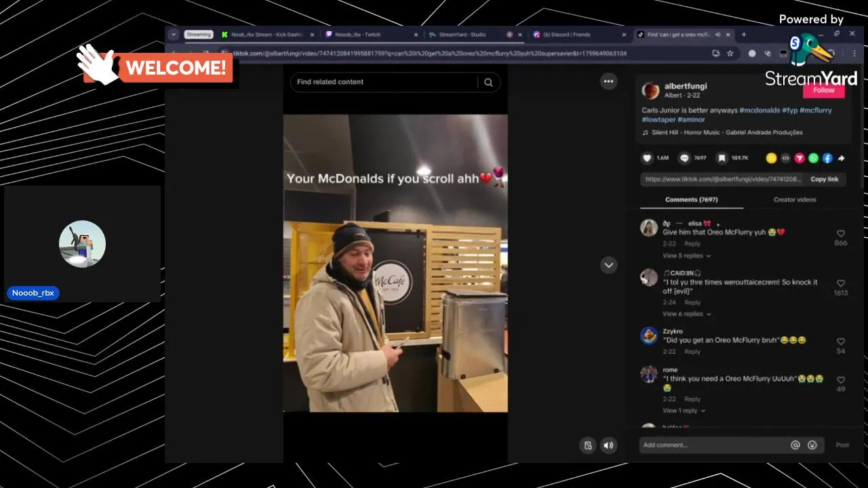Open #aminor hashtag link
This screenshot has height=488, width=868.
pos(691,119)
